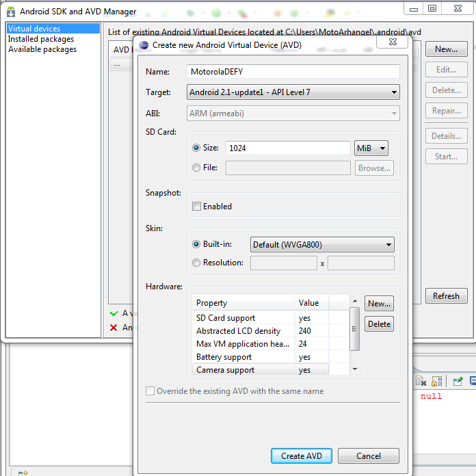Viewport: 476px width, 476px height.
Task: Click the Refresh button in the AVD Manager
Action: pos(446,296)
